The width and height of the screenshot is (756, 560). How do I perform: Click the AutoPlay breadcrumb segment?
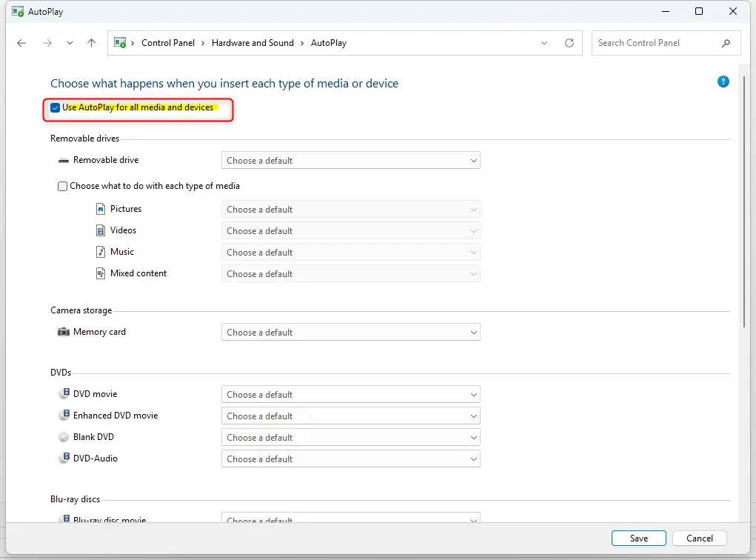click(x=328, y=43)
